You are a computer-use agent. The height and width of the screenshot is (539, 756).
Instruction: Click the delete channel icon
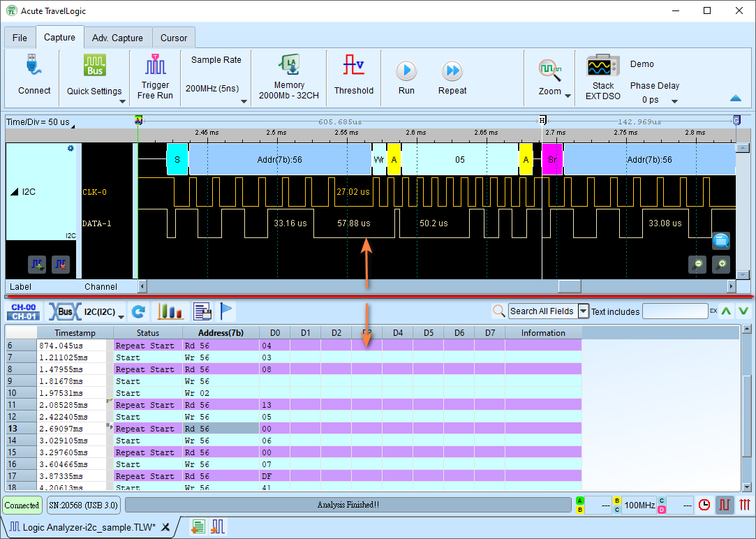coord(61,264)
